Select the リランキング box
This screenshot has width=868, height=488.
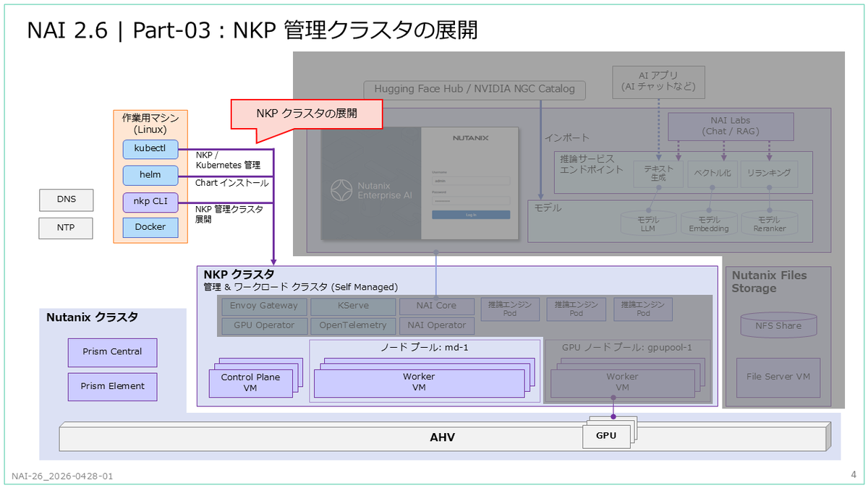coord(769,174)
